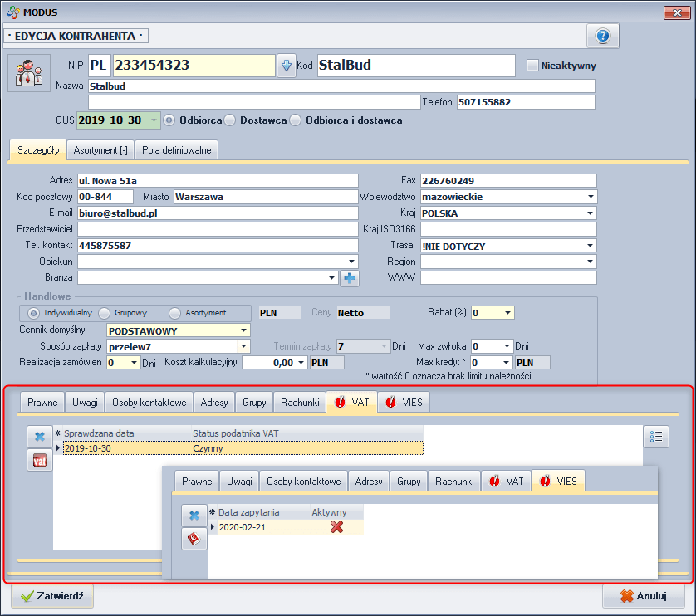
Task: Click into the NIP number field
Action: 194,66
